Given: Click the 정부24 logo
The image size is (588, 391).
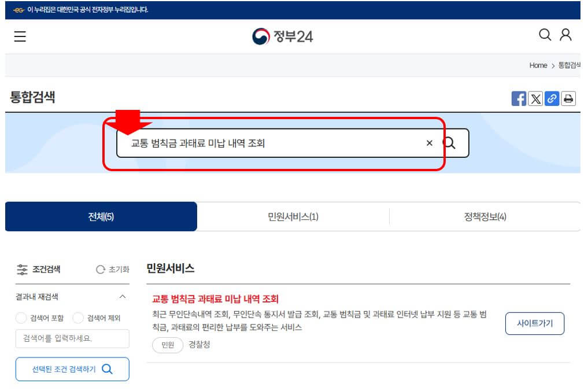Looking at the screenshot, I should coord(284,36).
